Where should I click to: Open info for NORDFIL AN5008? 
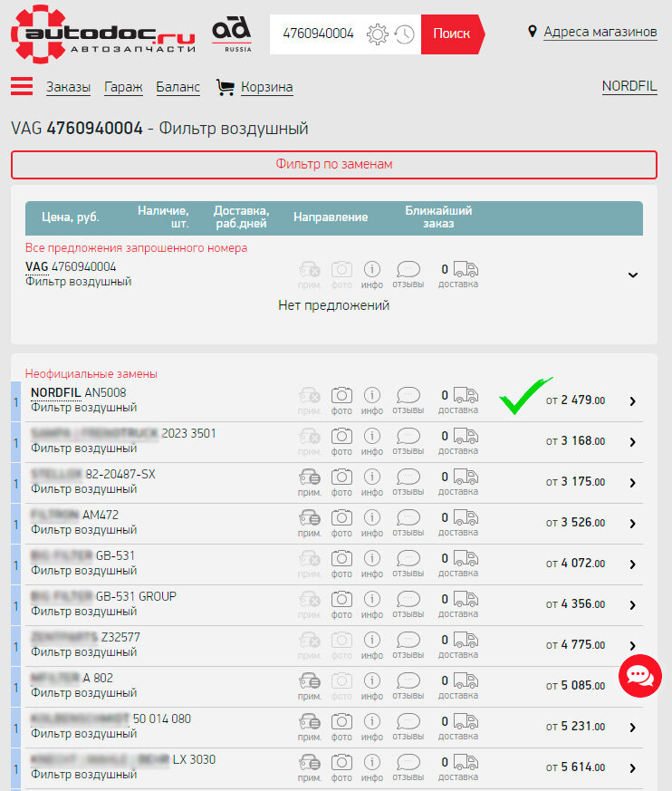(372, 401)
